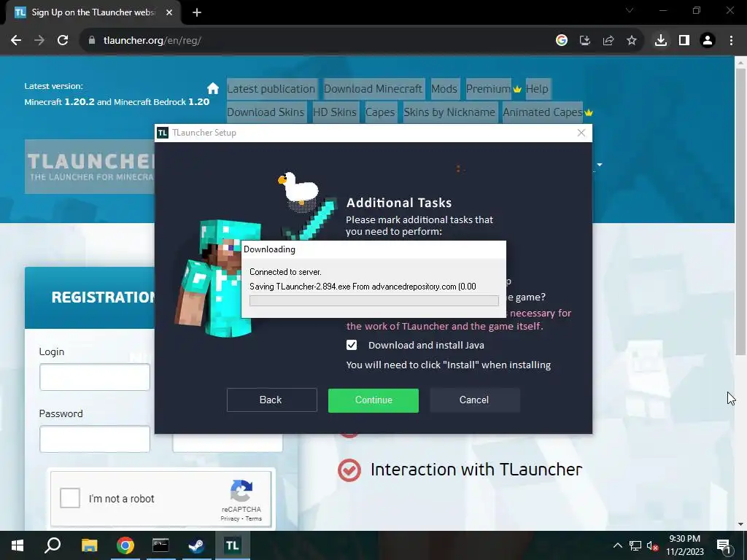Image resolution: width=747 pixels, height=560 pixels.
Task: Switch to the TLauncher taskbar icon
Action: (233, 545)
